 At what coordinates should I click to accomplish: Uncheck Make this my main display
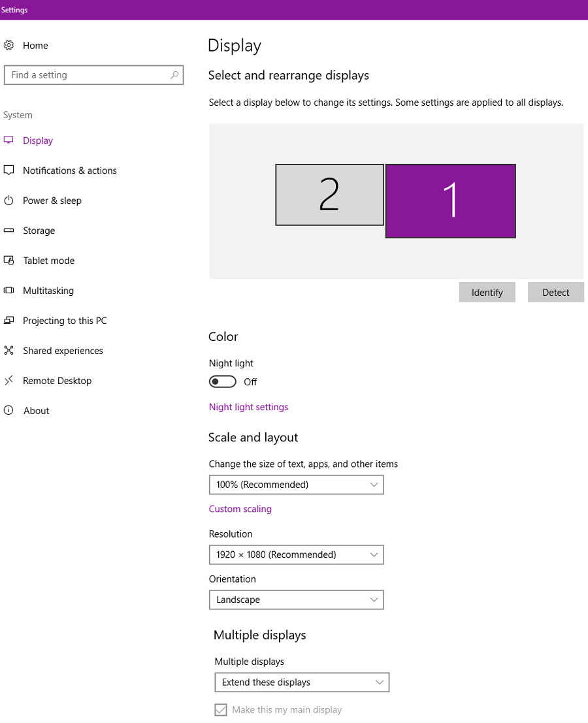tap(221, 710)
